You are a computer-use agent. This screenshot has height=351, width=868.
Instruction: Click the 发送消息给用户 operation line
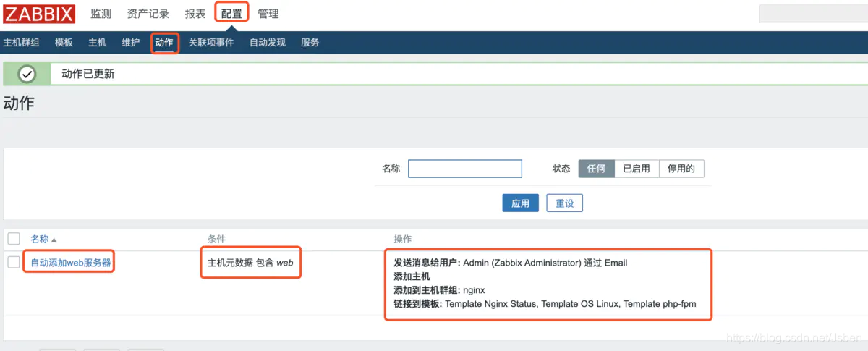click(510, 263)
